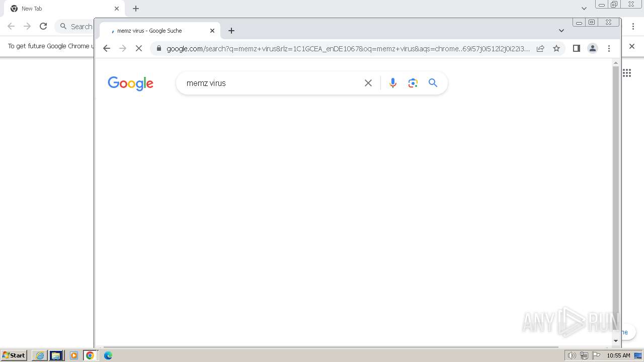
Task: Share this page via the share icon
Action: 540,48
